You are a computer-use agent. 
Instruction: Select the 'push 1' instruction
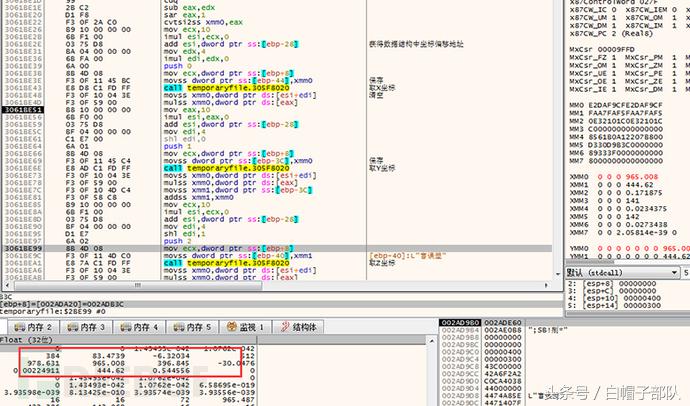176,146
